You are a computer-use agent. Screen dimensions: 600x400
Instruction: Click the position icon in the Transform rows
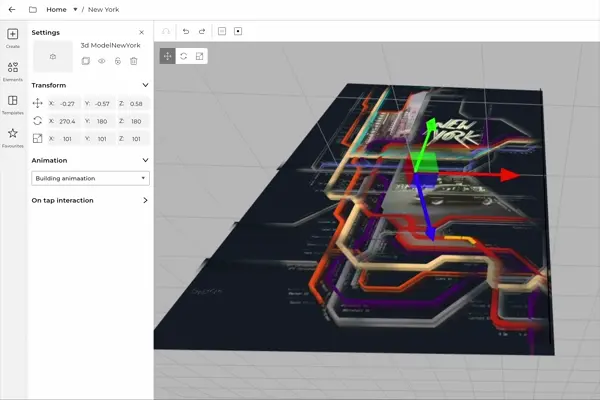pyautogui.click(x=38, y=103)
